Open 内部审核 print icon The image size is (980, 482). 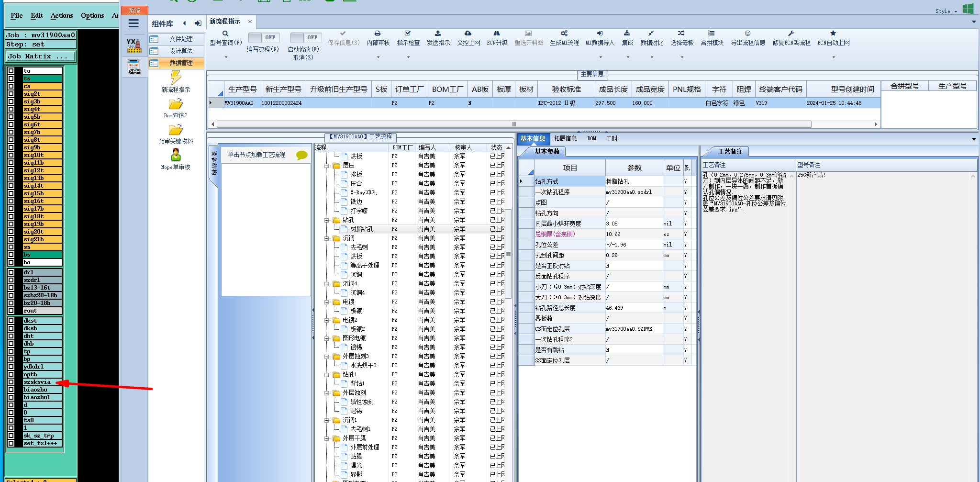[x=378, y=34]
